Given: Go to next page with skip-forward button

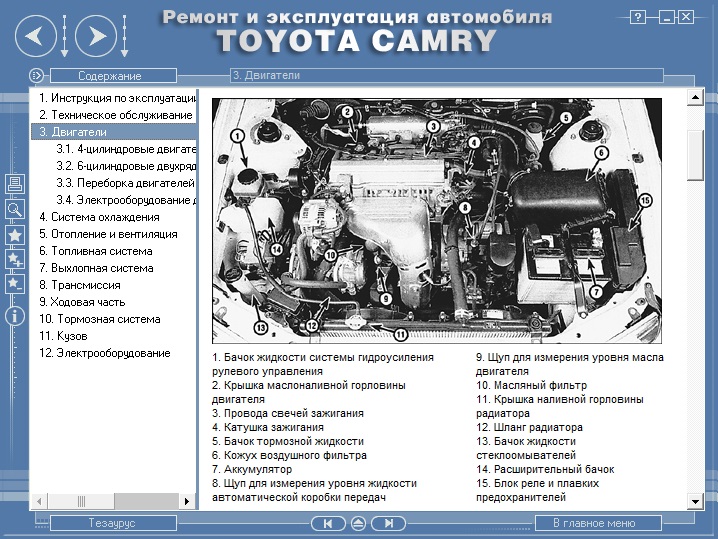Looking at the screenshot, I should [x=388, y=523].
